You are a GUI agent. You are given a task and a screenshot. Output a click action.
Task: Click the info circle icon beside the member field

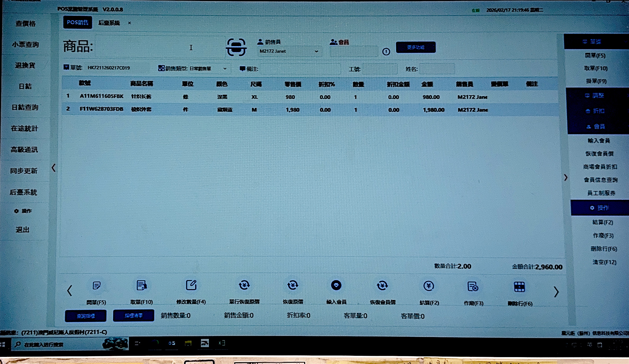click(386, 52)
